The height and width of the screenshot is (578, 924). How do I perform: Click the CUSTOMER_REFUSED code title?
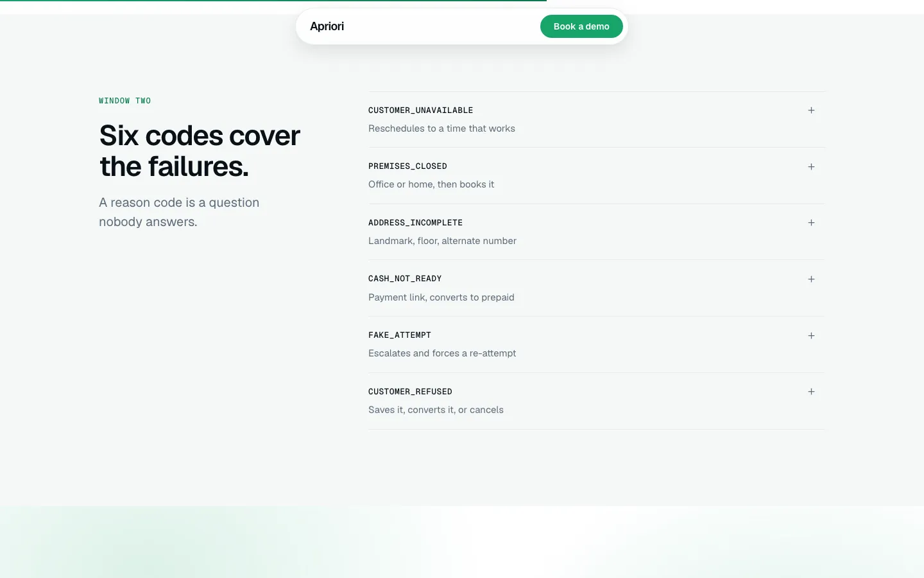click(x=410, y=392)
